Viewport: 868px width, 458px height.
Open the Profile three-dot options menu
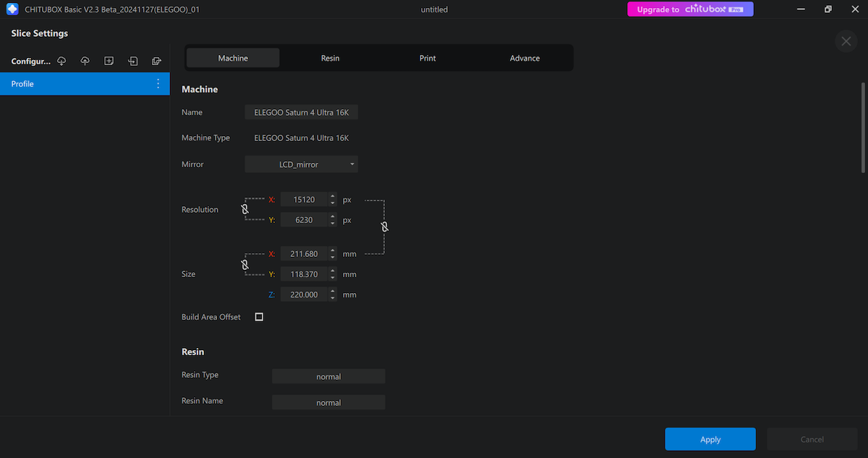click(158, 84)
